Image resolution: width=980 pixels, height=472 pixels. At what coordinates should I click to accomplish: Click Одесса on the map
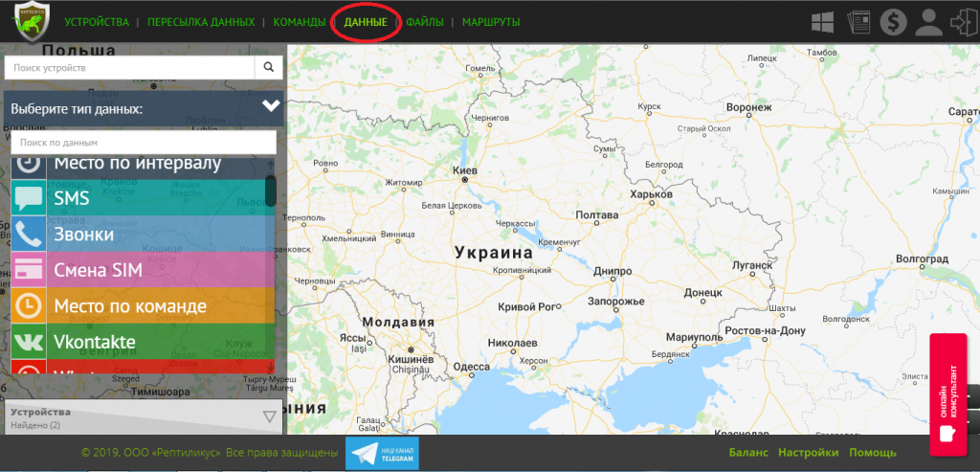(472, 367)
